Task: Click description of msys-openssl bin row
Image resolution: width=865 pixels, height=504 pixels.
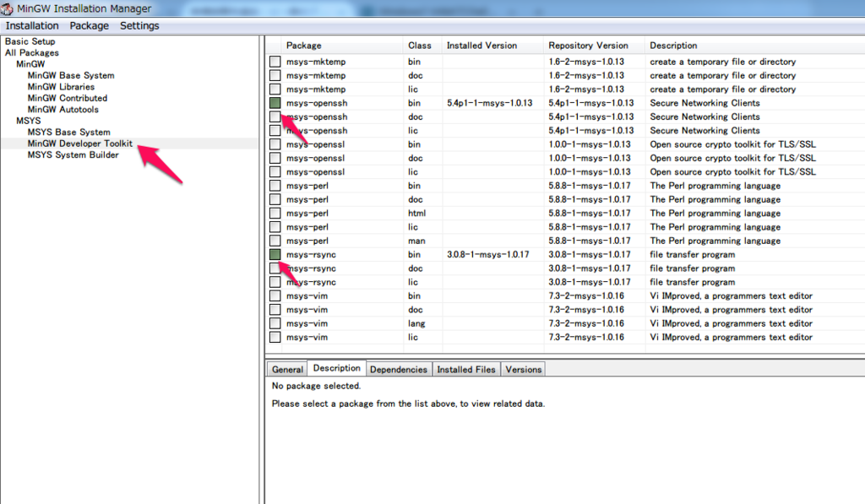Action: (732, 144)
